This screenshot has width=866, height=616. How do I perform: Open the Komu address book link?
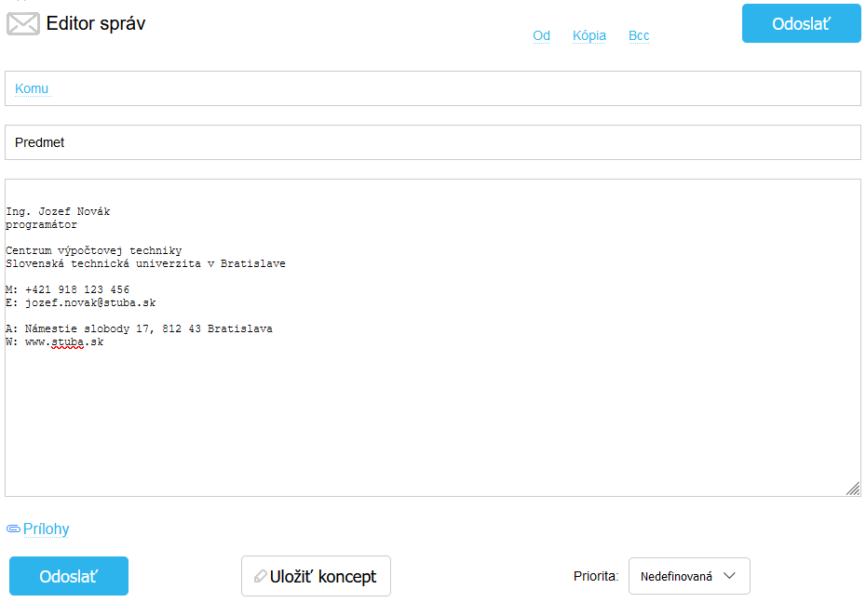point(32,89)
